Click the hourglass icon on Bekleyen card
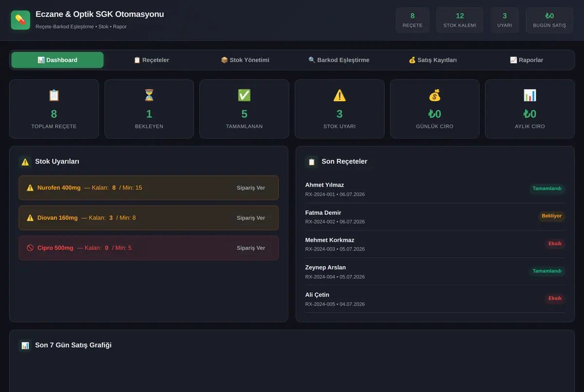 [149, 95]
